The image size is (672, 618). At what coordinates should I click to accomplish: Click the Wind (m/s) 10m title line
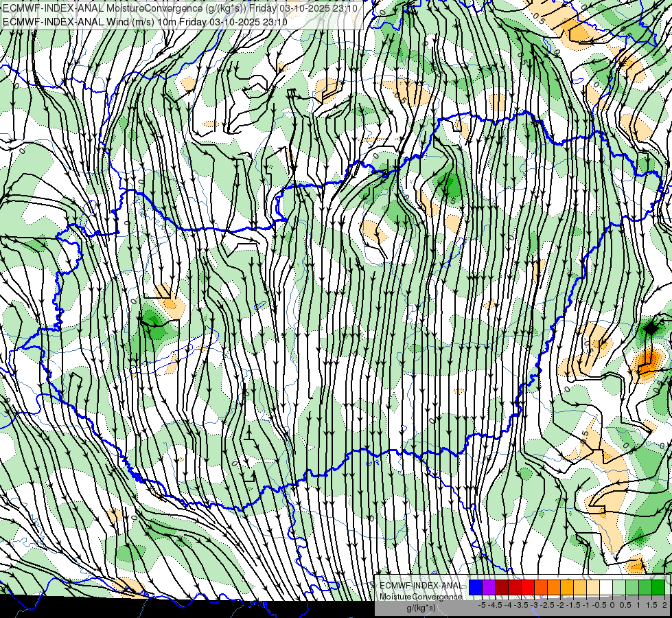[x=145, y=21]
